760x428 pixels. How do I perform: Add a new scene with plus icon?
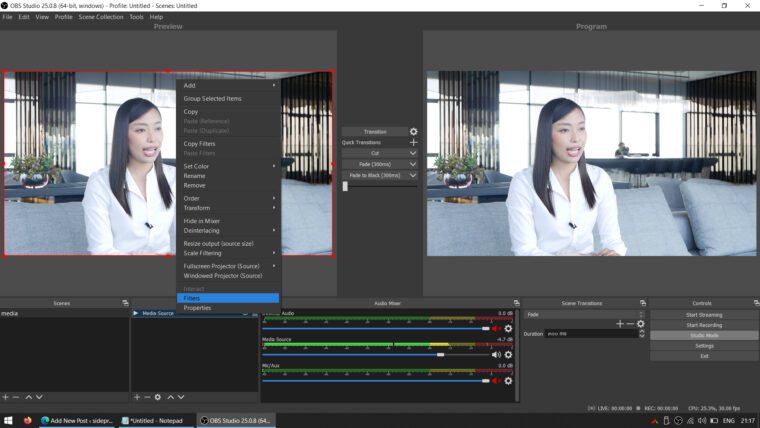tap(5, 397)
